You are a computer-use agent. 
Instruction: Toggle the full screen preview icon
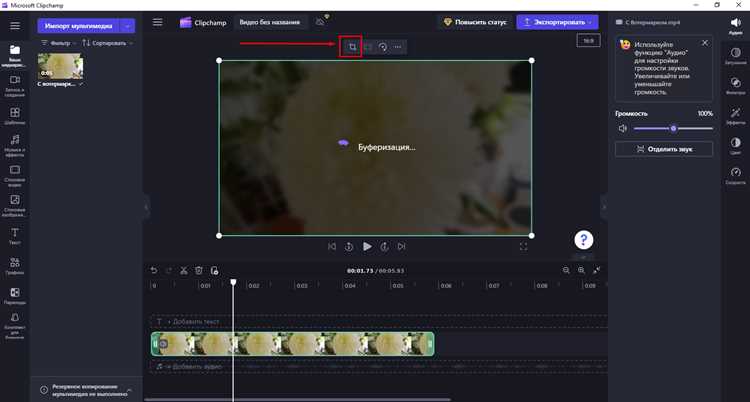[523, 246]
